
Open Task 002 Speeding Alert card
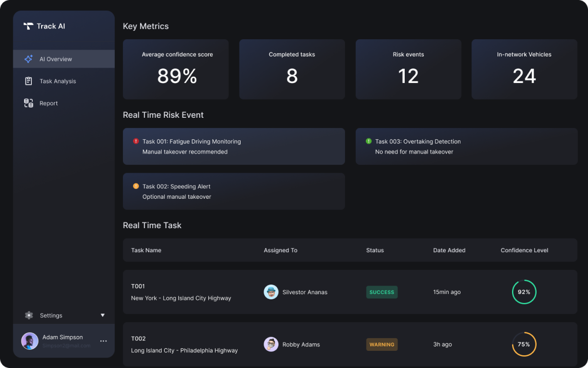click(234, 191)
